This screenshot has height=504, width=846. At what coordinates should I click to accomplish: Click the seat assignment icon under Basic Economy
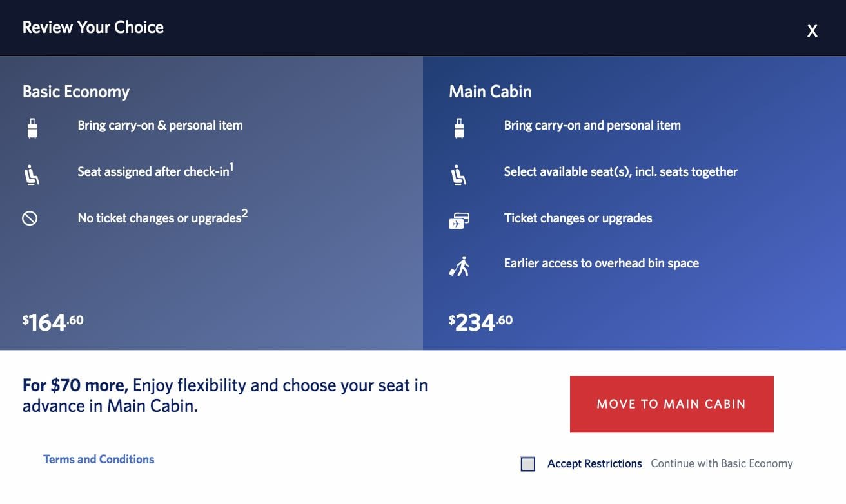pos(31,173)
